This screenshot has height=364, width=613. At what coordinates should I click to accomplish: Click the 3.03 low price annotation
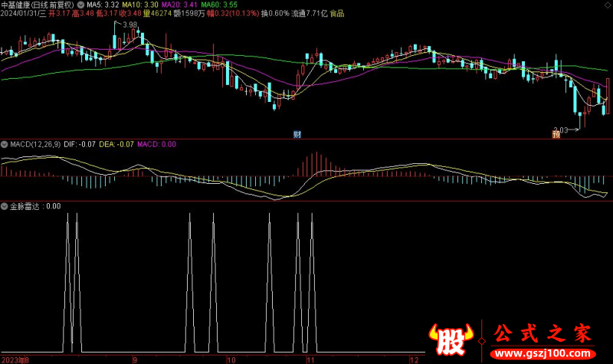(x=562, y=130)
